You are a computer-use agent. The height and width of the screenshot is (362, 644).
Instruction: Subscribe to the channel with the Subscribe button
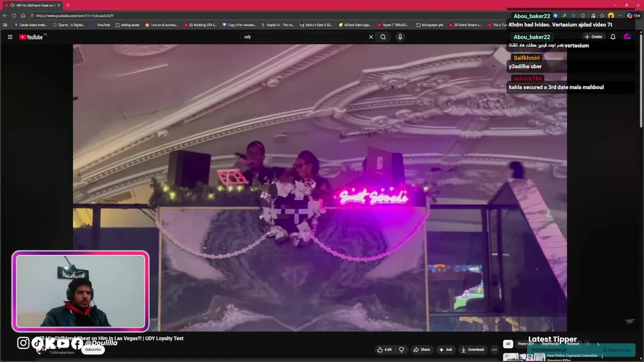pos(93,349)
